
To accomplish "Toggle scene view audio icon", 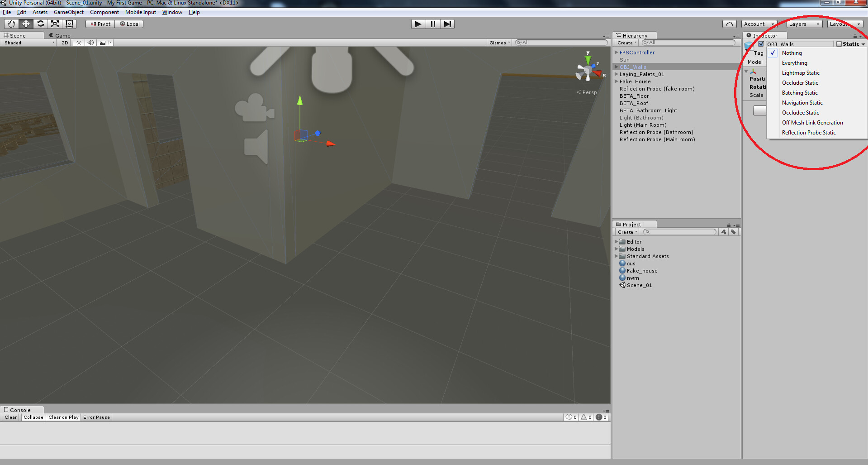I will pyautogui.click(x=90, y=43).
